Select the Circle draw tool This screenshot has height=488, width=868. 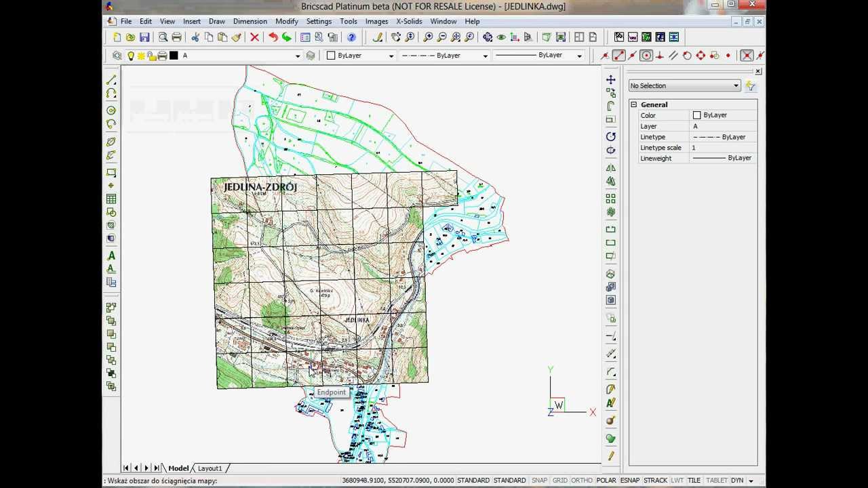(x=111, y=110)
